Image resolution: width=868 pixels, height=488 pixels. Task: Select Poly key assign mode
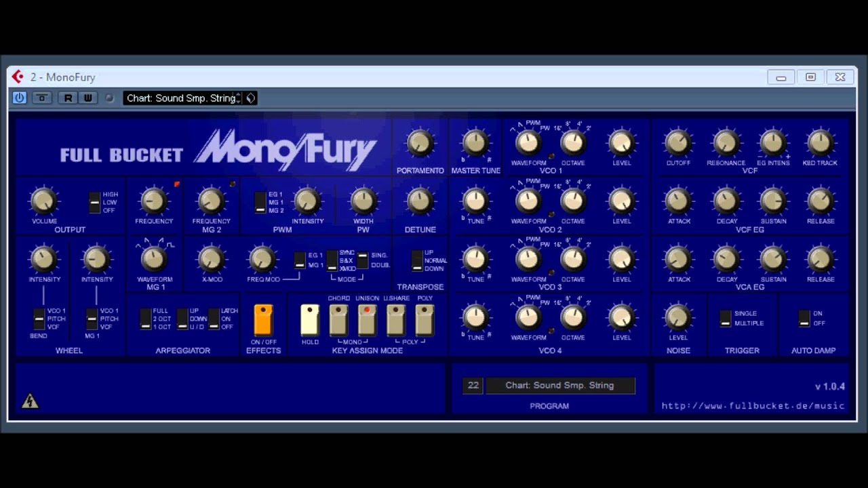pyautogui.click(x=425, y=320)
